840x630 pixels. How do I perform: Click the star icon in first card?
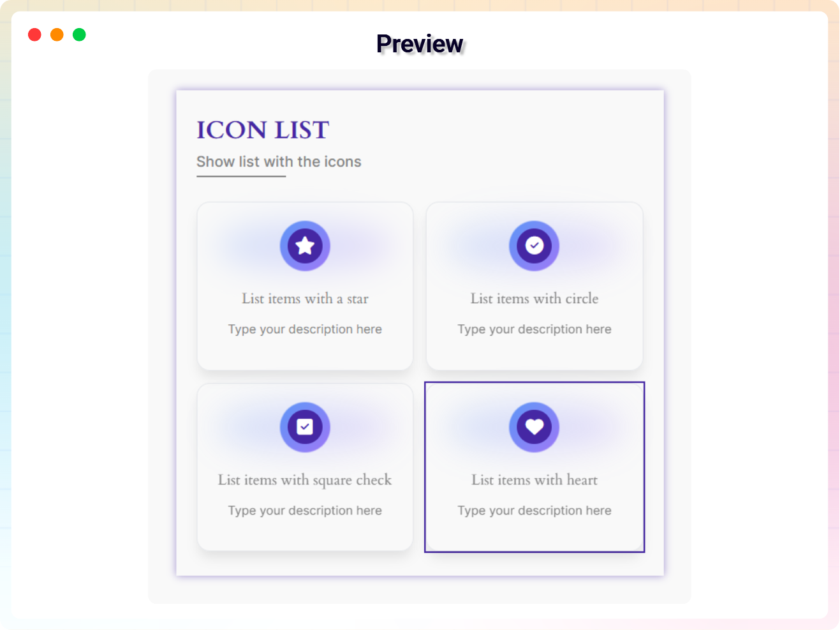pos(305,246)
